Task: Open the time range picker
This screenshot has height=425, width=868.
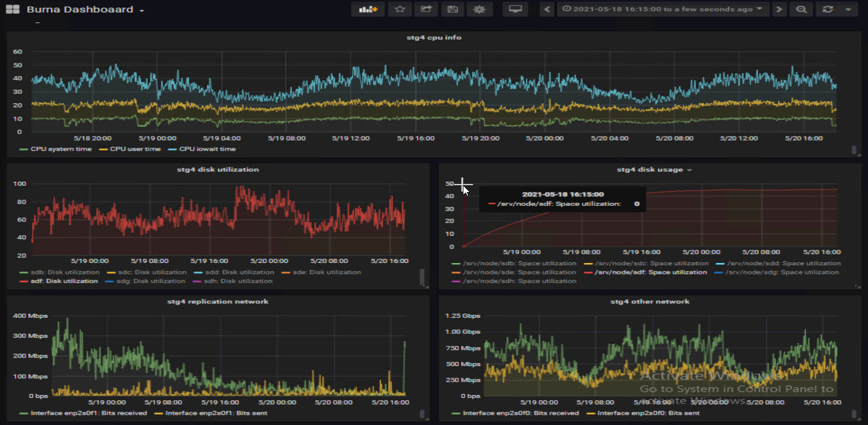Action: click(x=663, y=9)
